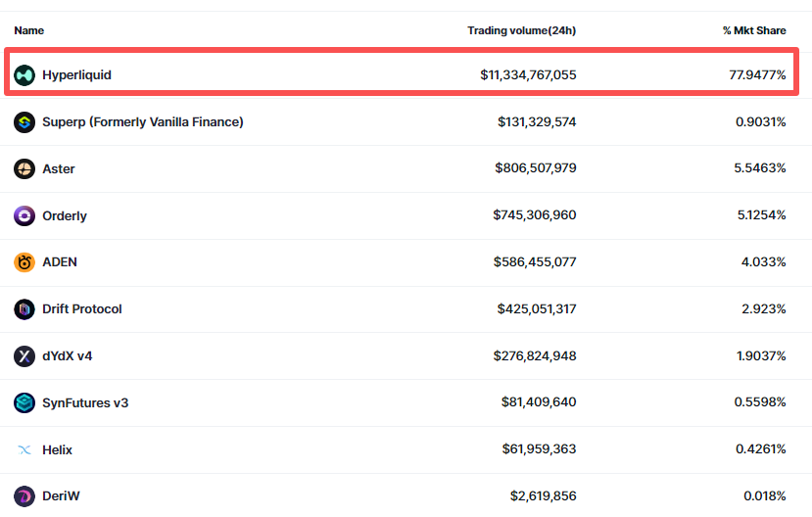
Task: Open the SynFutures v3 name link
Action: point(85,402)
